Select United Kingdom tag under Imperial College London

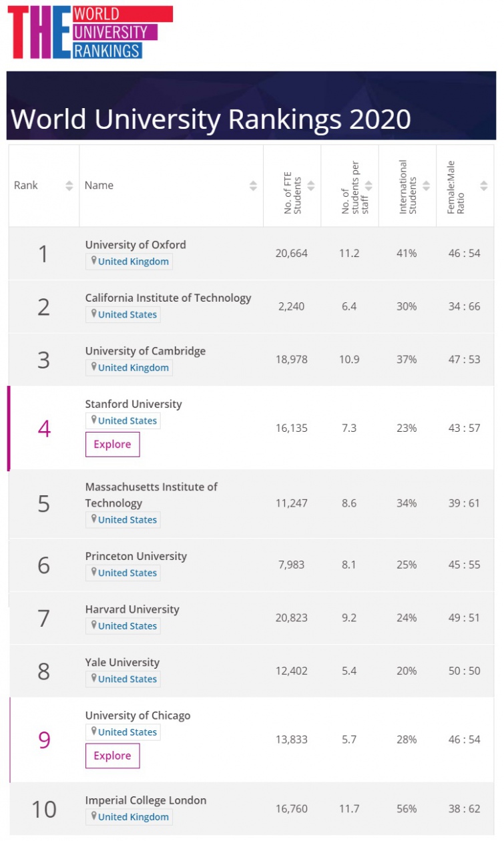point(133,817)
